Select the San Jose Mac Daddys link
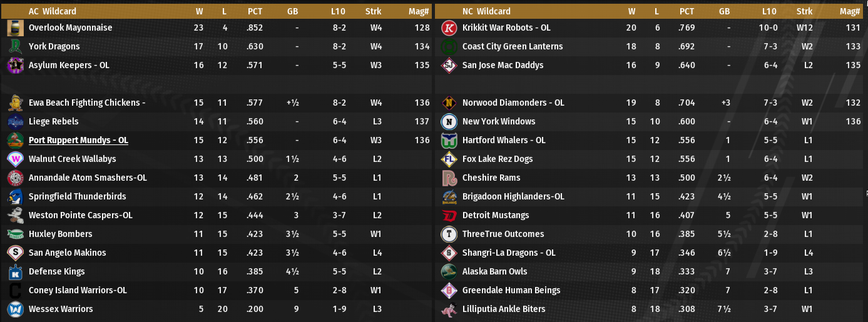Screen dimensions: 868x322 pos(503,66)
